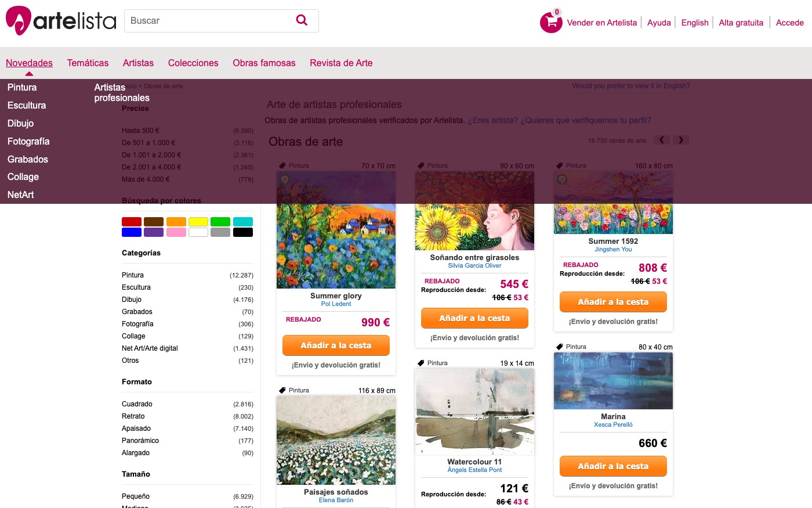This screenshot has height=508, width=812.
Task: Add Marina painting to the cart
Action: point(613,466)
